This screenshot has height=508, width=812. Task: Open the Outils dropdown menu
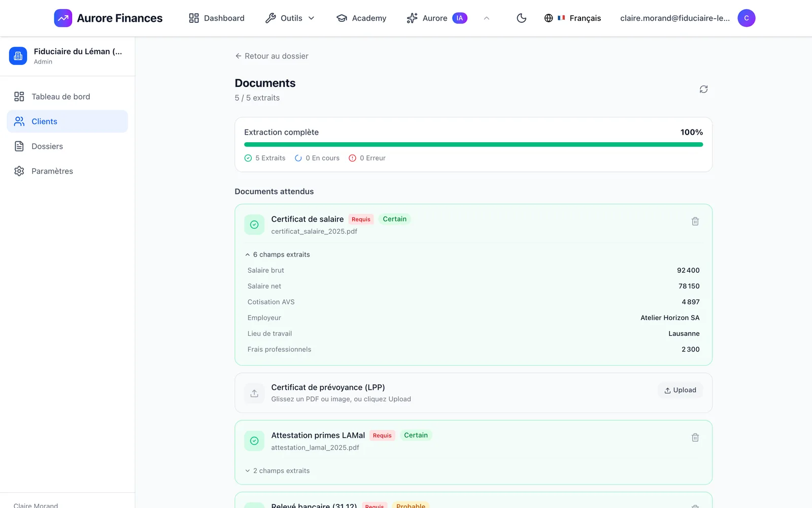(x=290, y=18)
